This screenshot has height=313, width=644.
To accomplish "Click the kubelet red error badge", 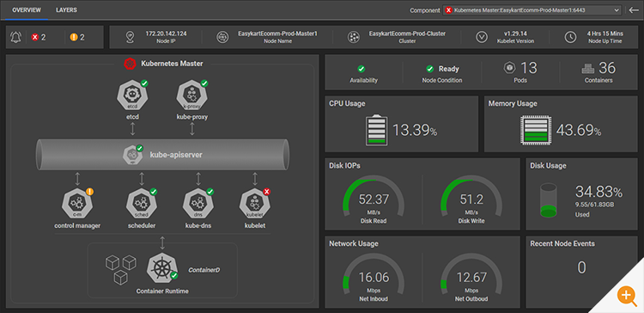I will pyautogui.click(x=266, y=191).
